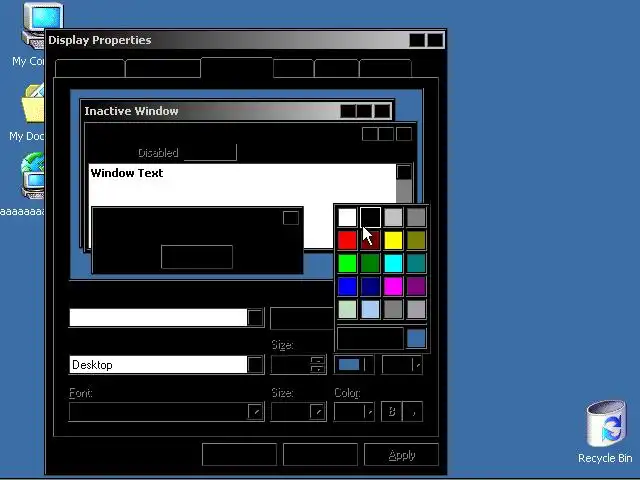
Task: Open the network icon labeled aaaaaaa
Action: click(x=33, y=176)
